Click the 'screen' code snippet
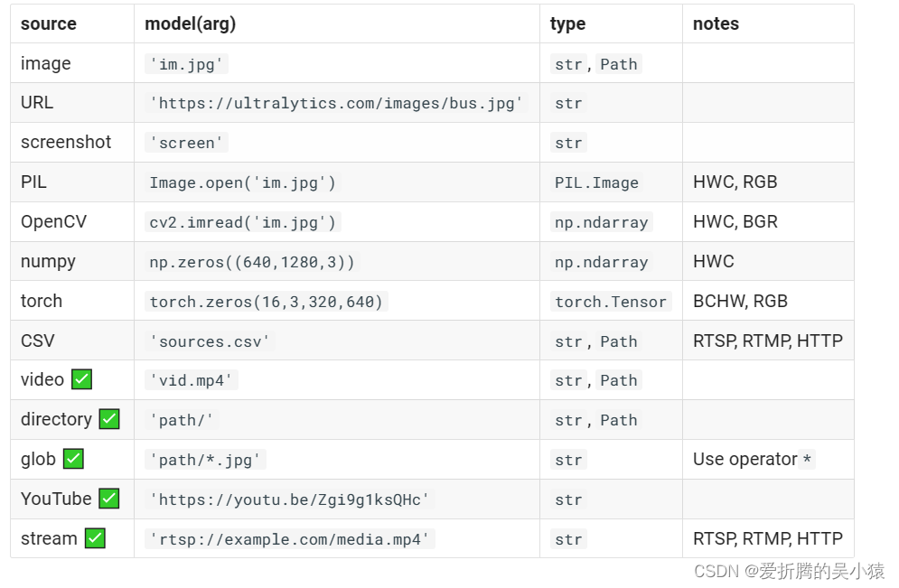The width and height of the screenshot is (899, 588). [187, 143]
